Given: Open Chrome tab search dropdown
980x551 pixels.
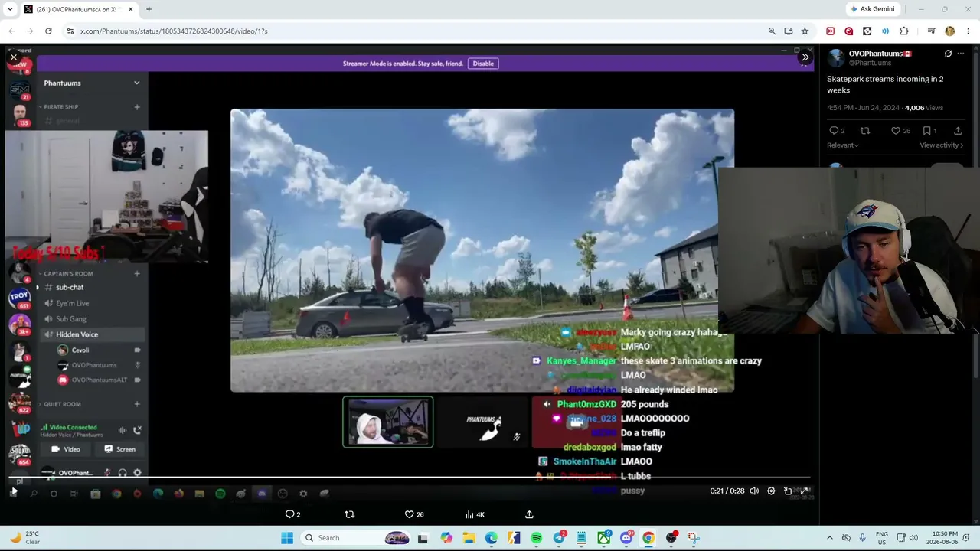Looking at the screenshot, I should (x=9, y=9).
